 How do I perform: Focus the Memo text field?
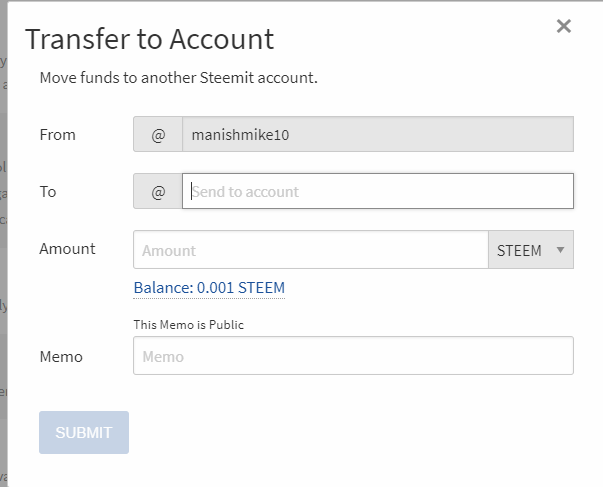tap(353, 356)
